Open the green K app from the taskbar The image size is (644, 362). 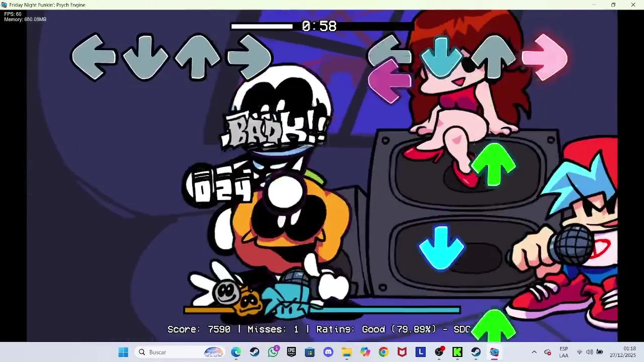point(457,352)
